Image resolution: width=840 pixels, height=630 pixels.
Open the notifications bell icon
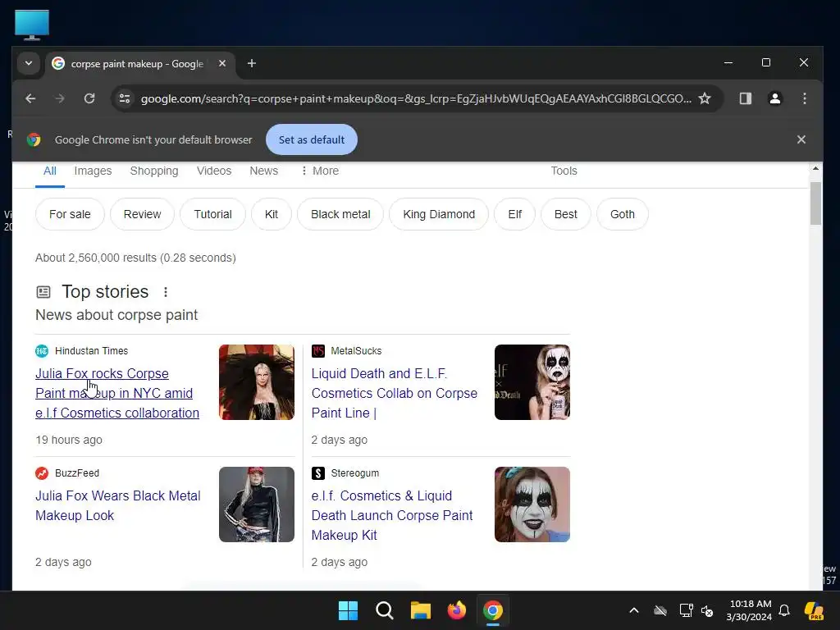(784, 610)
